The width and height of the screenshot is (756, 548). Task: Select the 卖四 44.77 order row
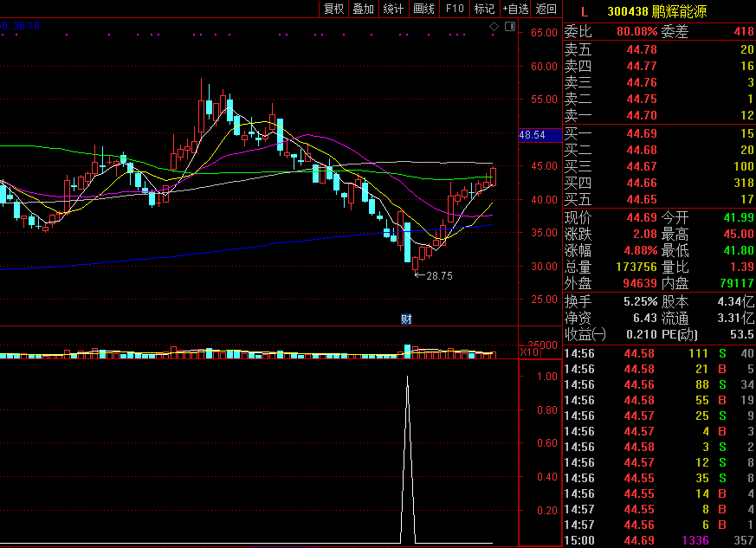pyautogui.click(x=659, y=66)
